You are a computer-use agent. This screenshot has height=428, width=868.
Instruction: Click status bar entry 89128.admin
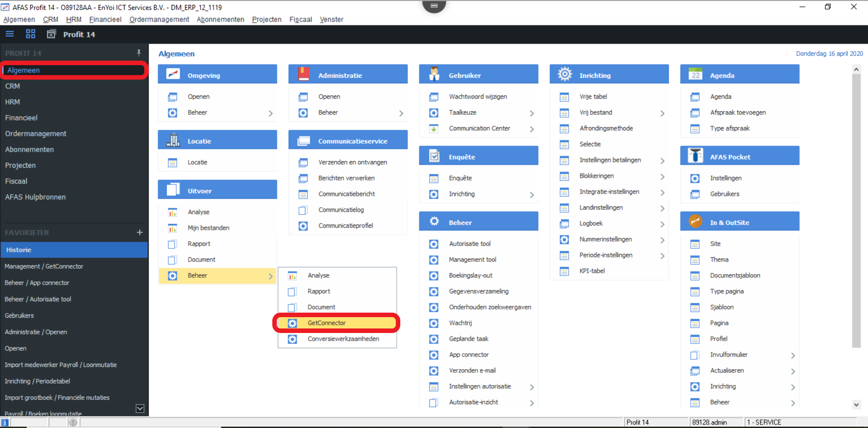[709, 422]
